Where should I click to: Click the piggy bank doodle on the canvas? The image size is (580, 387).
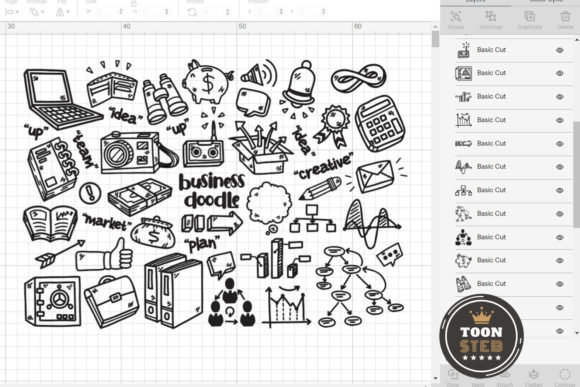point(207,82)
